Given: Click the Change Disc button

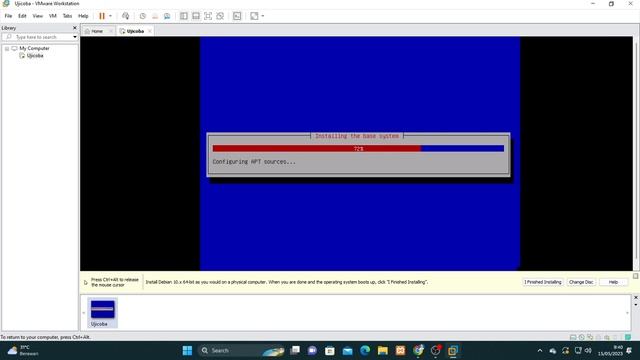Looking at the screenshot, I should pos(581,282).
